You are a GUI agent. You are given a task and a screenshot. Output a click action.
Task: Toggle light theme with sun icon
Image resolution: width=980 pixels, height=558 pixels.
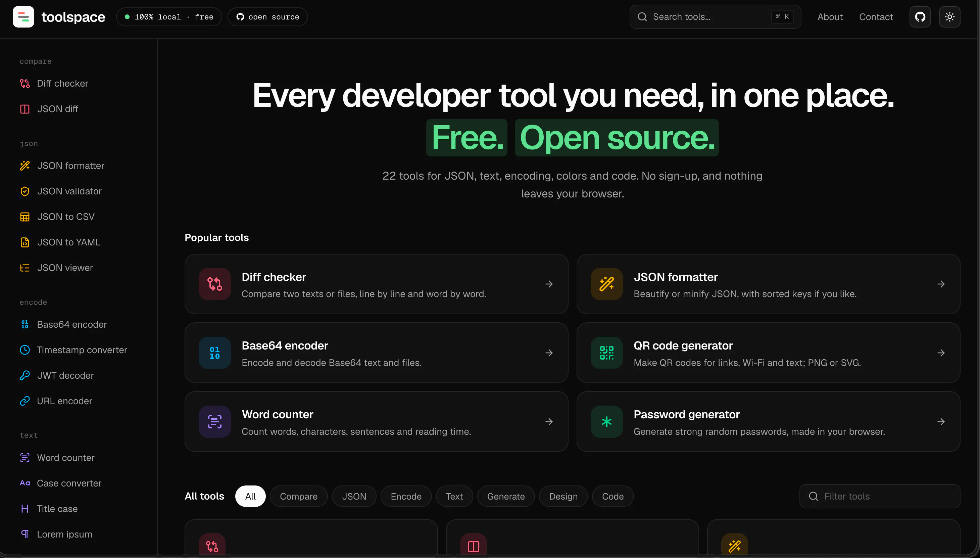950,17
